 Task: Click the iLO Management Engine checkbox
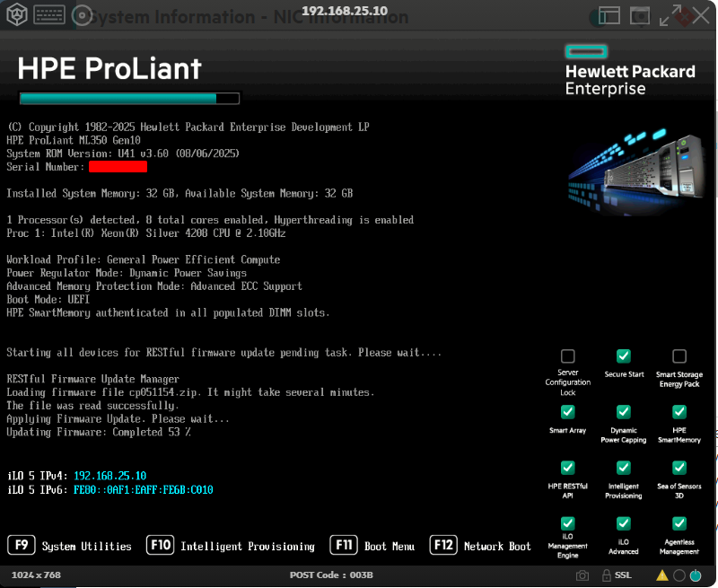568,523
